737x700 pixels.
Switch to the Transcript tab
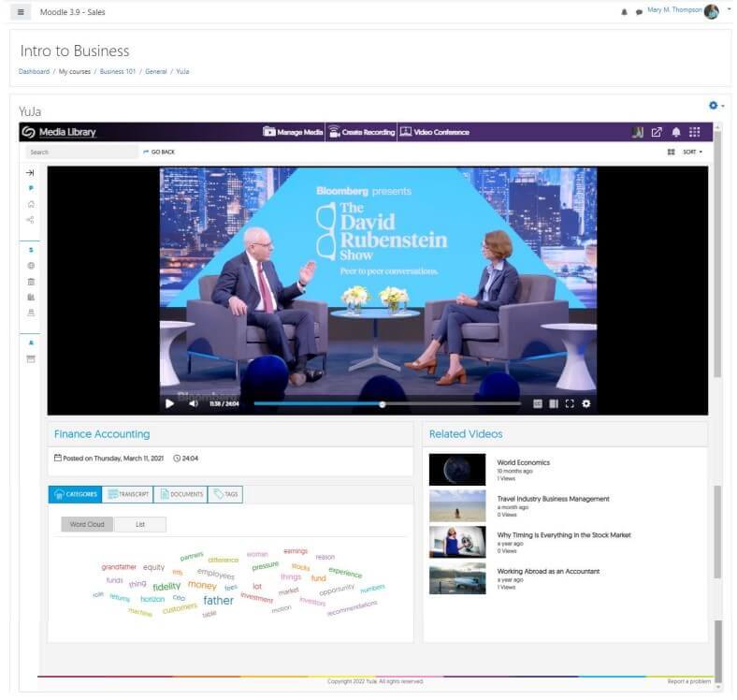128,494
